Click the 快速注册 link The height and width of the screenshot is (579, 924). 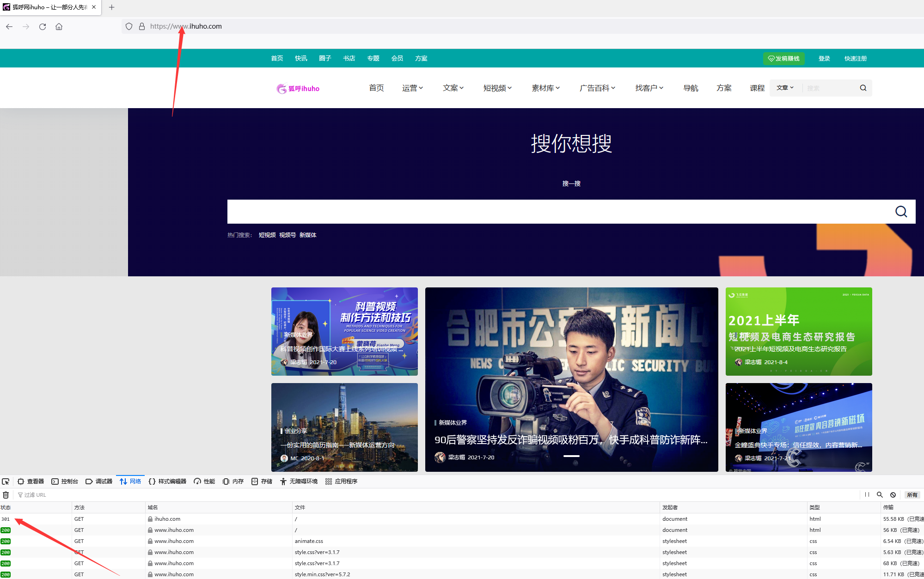tap(855, 59)
